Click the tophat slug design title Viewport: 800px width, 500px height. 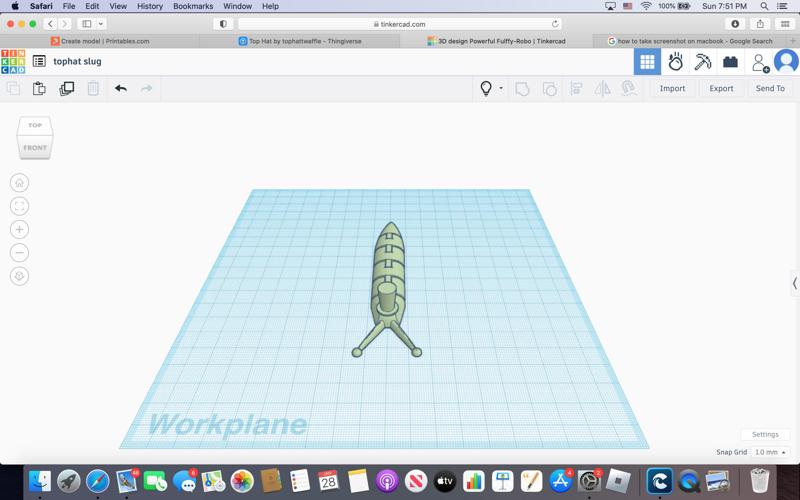tap(77, 61)
